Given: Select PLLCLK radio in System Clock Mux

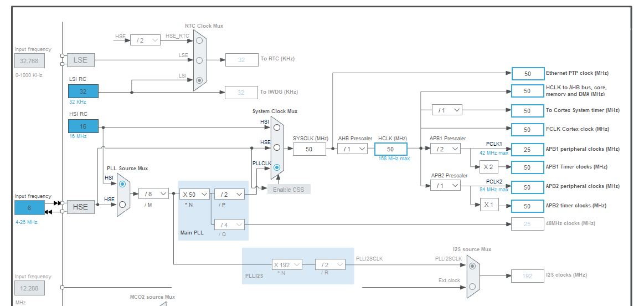Looking at the screenshot, I should [x=277, y=167].
